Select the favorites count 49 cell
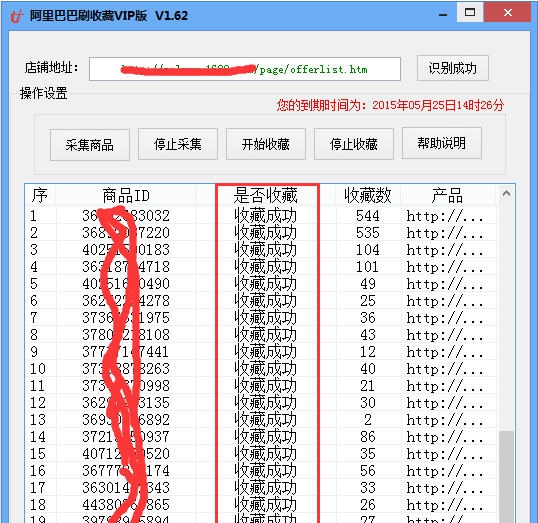 click(367, 284)
